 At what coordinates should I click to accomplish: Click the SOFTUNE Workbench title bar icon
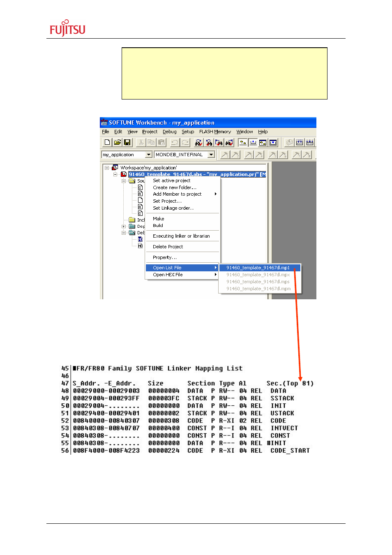(104, 123)
